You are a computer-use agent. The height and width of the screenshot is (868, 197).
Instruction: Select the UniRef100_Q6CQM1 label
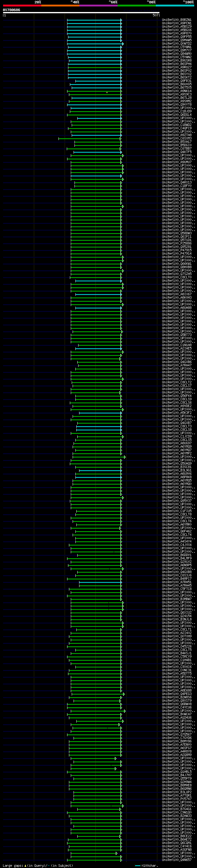176,843
